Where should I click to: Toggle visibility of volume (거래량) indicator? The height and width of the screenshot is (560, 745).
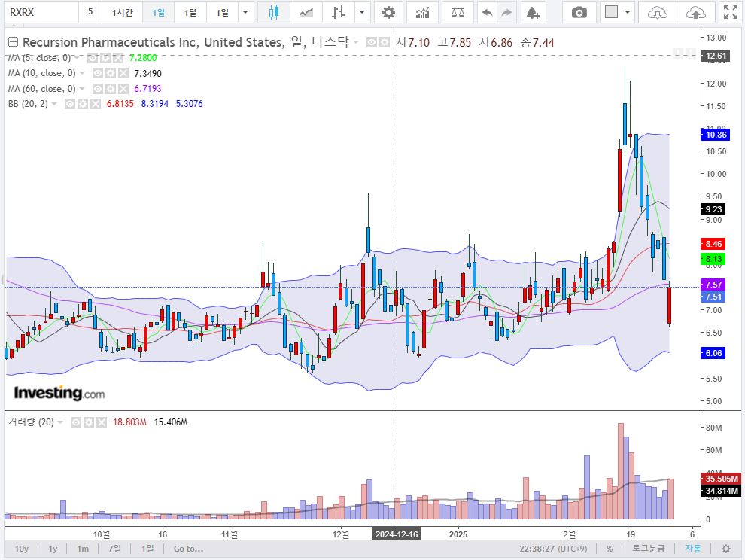(x=75, y=422)
